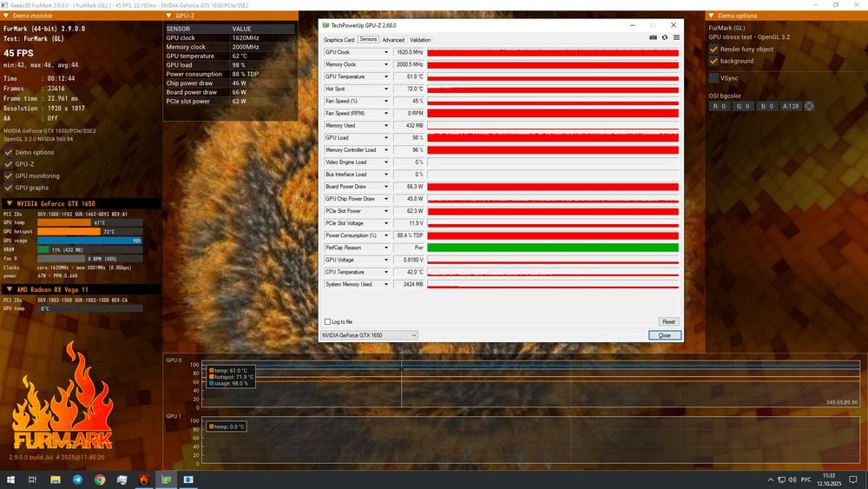Click the GPU-Z refresh sensors icon
The image size is (868, 489).
665,37
